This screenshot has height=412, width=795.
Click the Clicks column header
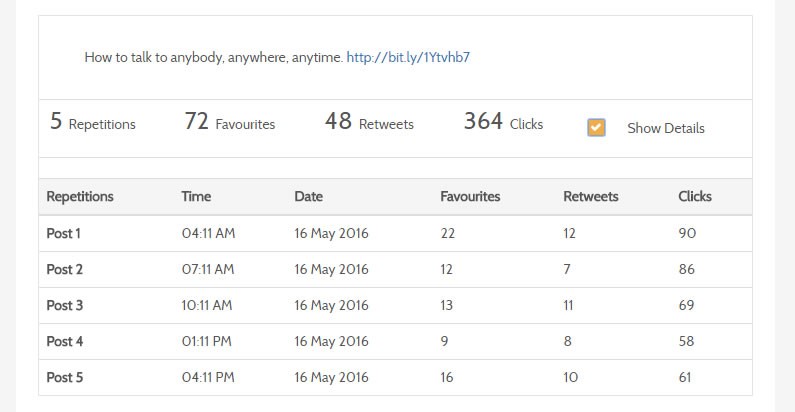tap(695, 197)
